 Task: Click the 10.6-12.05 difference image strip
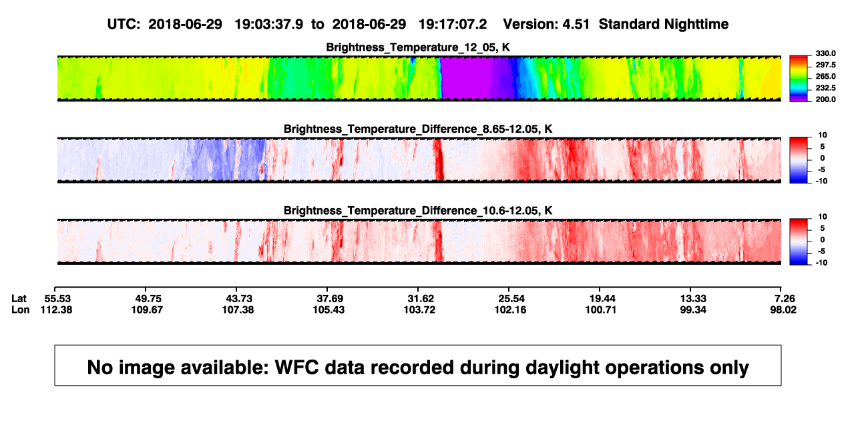(419, 242)
